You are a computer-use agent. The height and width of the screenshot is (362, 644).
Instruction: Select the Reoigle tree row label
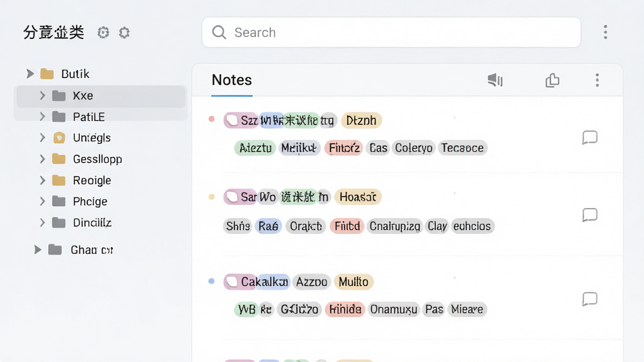click(x=92, y=180)
